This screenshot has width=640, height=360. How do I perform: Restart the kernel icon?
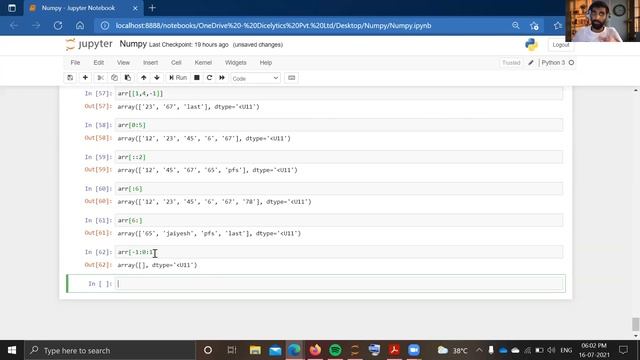point(209,78)
